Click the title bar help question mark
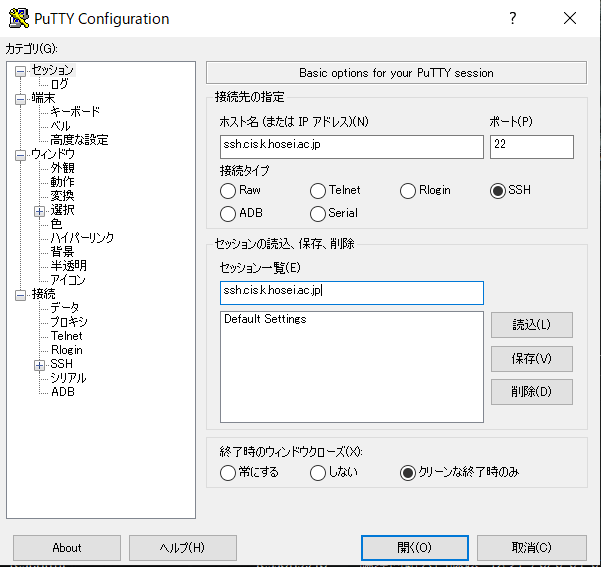Viewport: 601px width, 567px height. pyautogui.click(x=512, y=18)
